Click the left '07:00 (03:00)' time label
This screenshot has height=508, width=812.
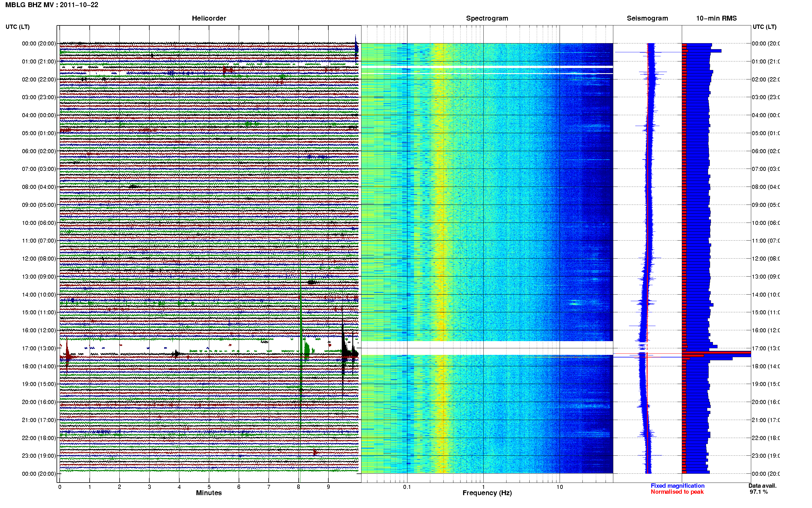39,169
